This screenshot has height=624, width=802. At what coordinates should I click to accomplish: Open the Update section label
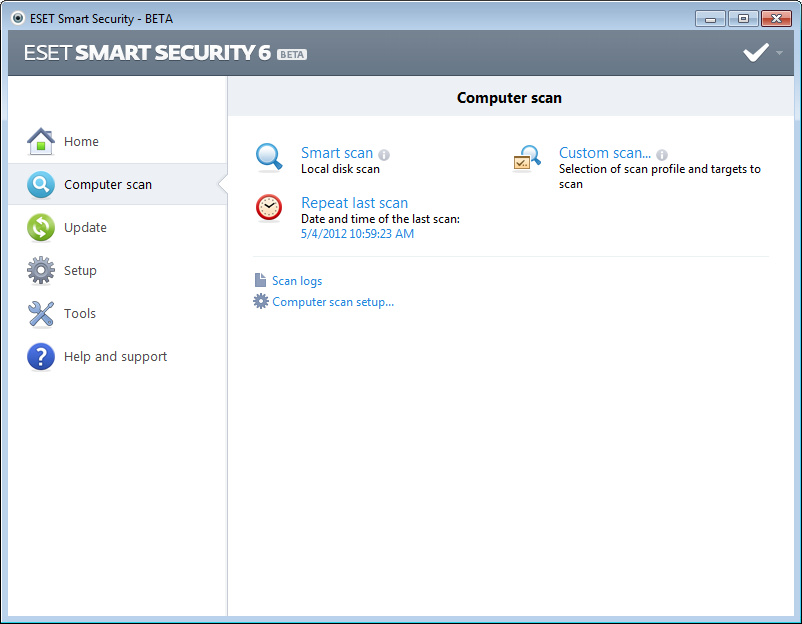tap(85, 228)
